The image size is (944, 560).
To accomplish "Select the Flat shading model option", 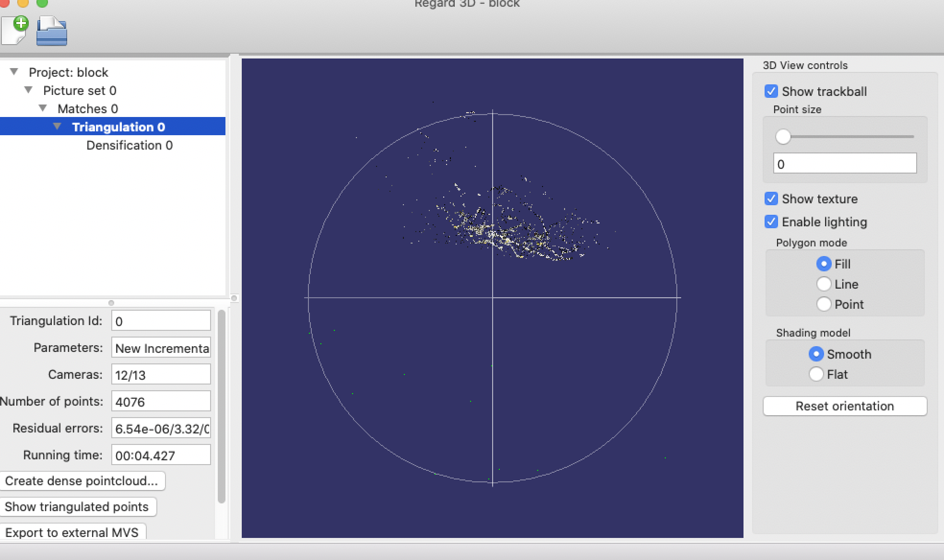I will point(816,374).
